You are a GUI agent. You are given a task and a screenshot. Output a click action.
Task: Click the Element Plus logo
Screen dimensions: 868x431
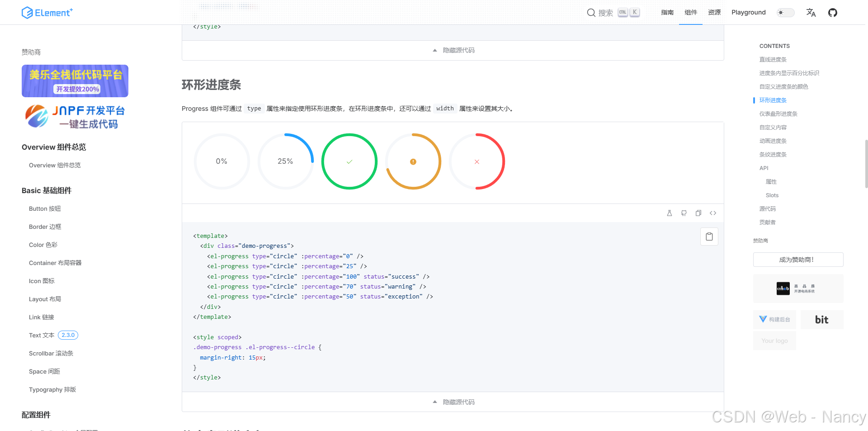coord(47,12)
